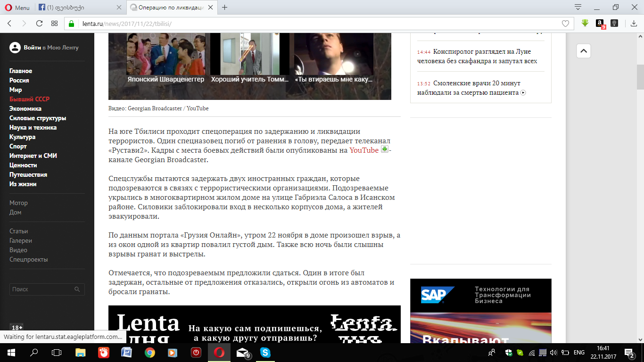
Task: Open a new tab with plus button
Action: (x=225, y=8)
